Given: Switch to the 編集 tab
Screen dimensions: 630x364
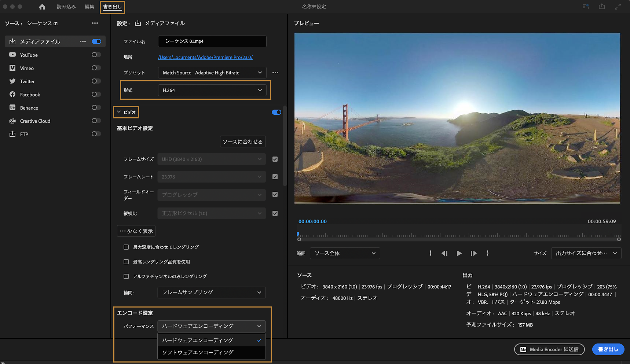Looking at the screenshot, I should (89, 6).
